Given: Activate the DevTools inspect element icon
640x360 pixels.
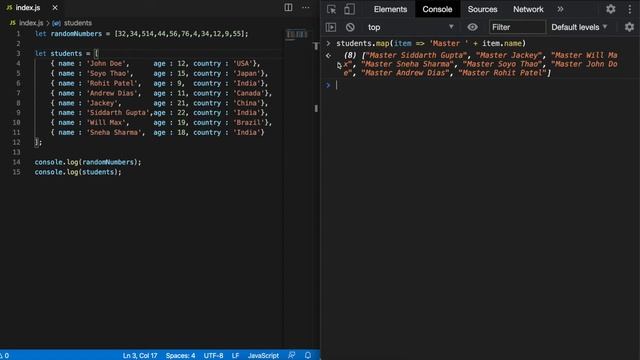Looking at the screenshot, I should coord(331,9).
